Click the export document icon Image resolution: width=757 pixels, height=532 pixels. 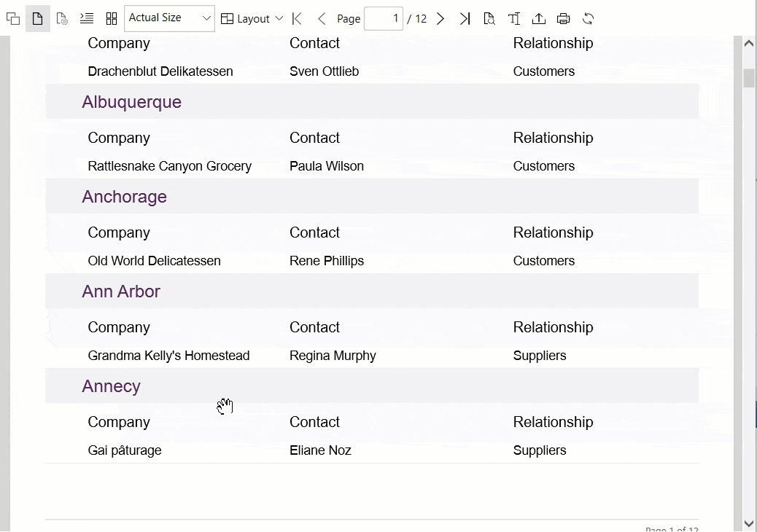tap(539, 18)
